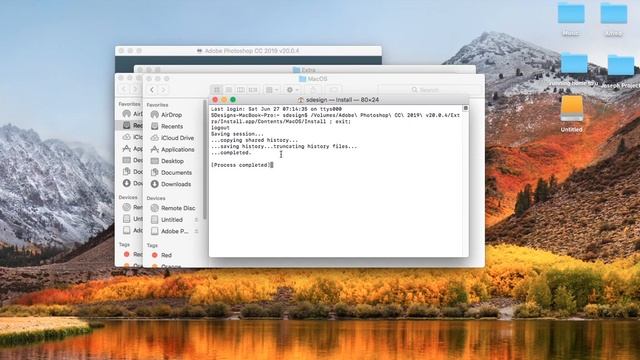The width and height of the screenshot is (640, 360).
Task: Select Adobe P... volume in MacOS window sidebar
Action: pyautogui.click(x=175, y=231)
